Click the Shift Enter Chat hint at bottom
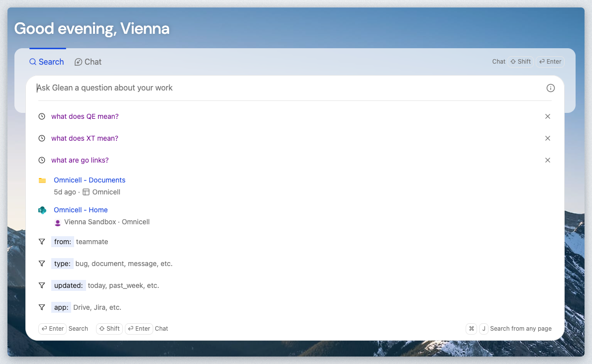The height and width of the screenshot is (364, 592). pyautogui.click(x=132, y=329)
